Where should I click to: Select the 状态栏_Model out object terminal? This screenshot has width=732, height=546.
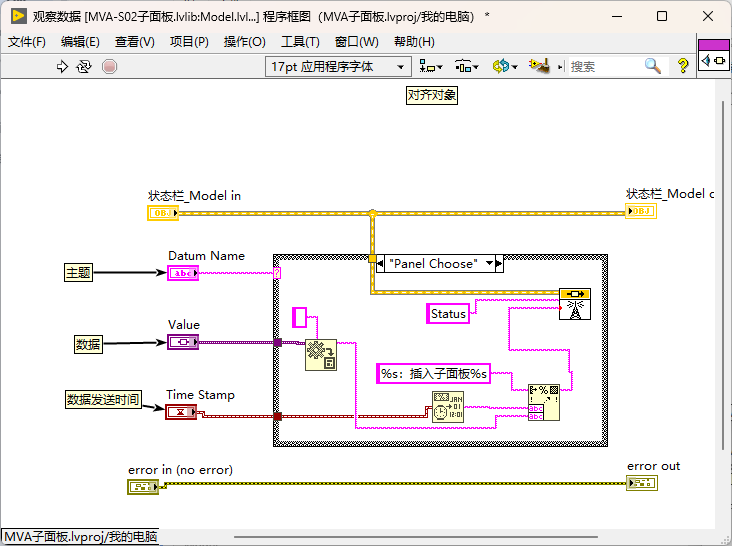641,211
